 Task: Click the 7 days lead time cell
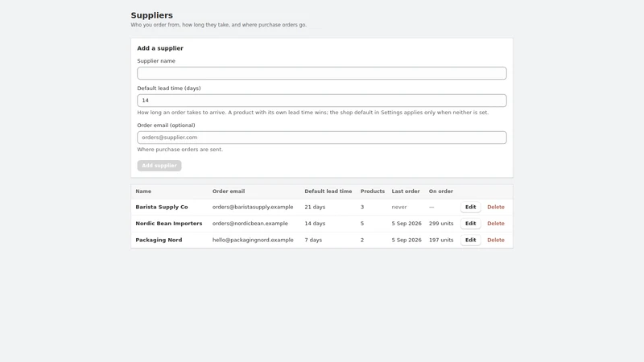[x=313, y=240]
